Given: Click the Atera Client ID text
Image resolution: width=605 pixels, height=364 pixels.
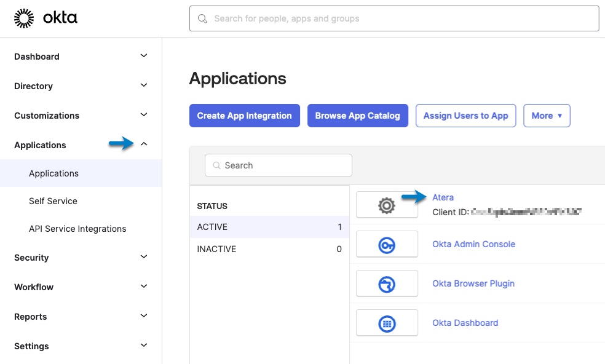Looking at the screenshot, I should [507, 212].
